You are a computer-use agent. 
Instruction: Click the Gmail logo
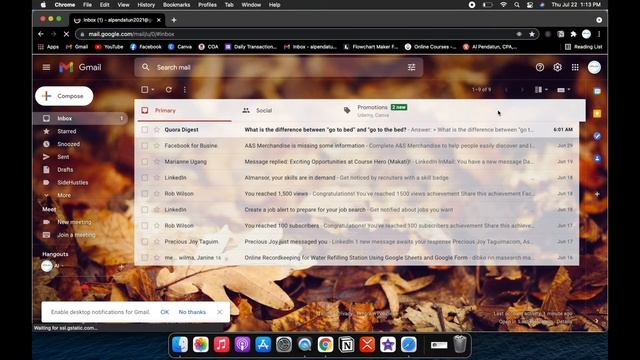click(80, 67)
